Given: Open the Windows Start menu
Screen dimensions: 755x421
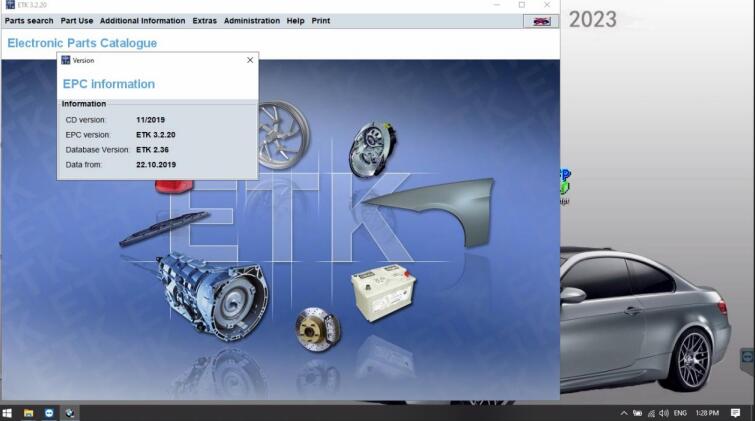Looking at the screenshot, I should click(7, 413).
